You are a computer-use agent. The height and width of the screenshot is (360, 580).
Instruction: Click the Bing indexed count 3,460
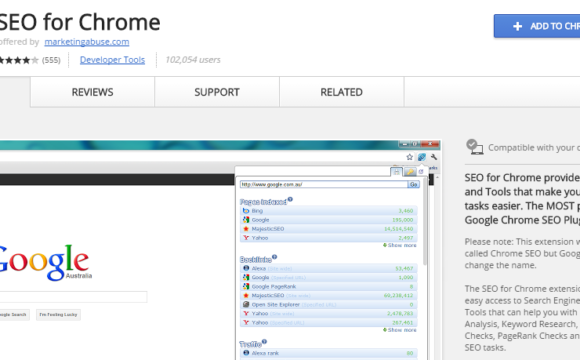click(406, 211)
